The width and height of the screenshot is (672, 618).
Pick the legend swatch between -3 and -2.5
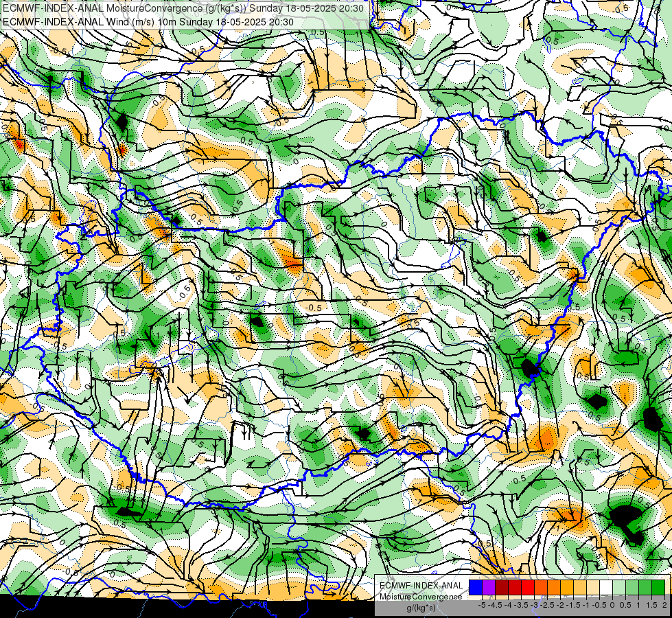pos(541,587)
